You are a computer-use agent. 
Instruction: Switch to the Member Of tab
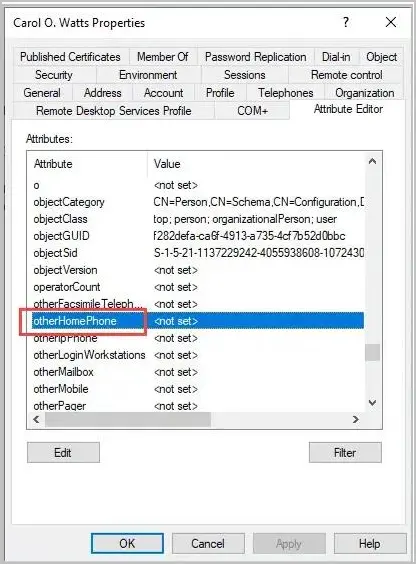pyautogui.click(x=163, y=57)
